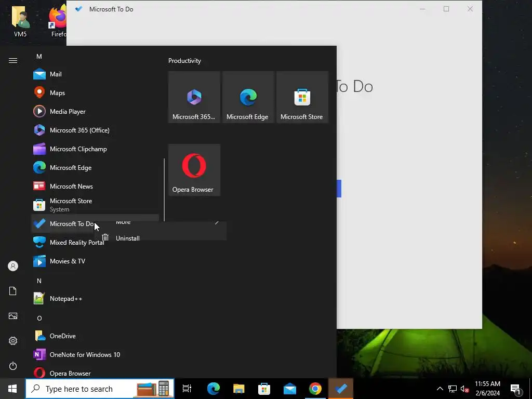
Task: Open Settings gear in Start sidebar
Action: click(x=13, y=341)
